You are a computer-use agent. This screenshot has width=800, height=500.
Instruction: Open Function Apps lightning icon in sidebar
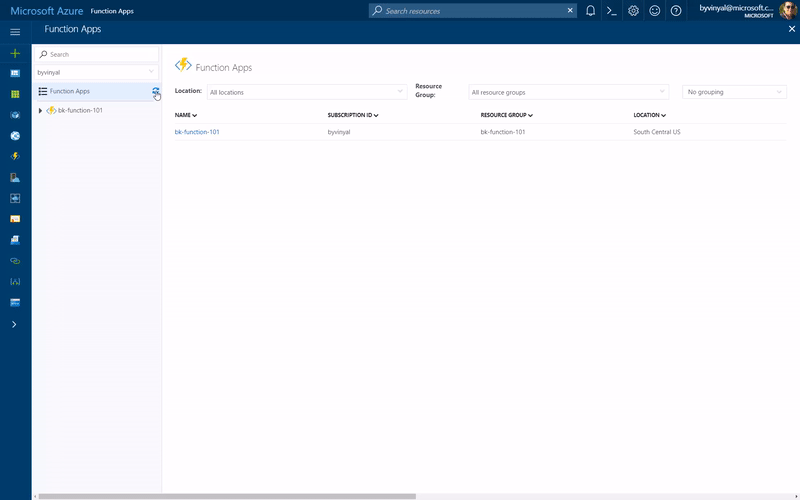coord(15,156)
